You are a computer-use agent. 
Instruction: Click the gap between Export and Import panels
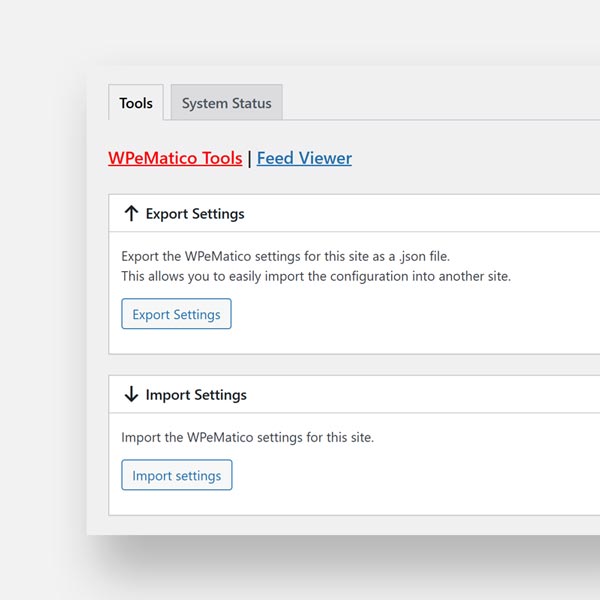[x=350, y=365]
